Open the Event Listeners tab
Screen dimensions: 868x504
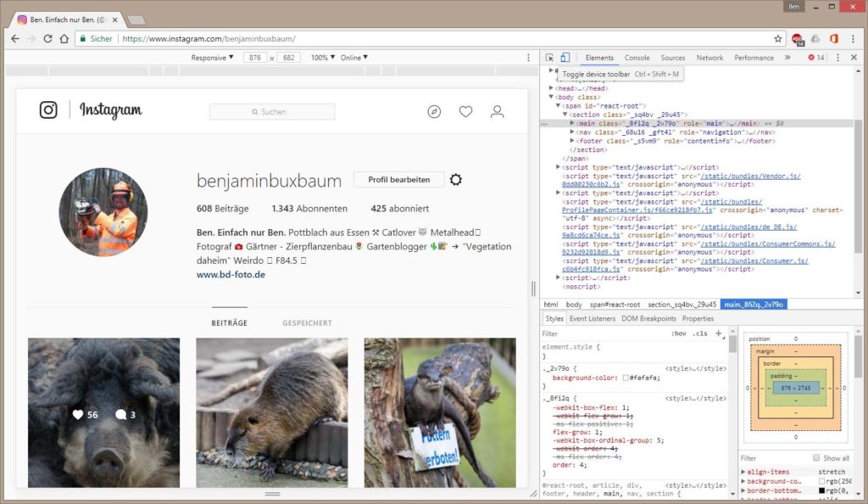pyautogui.click(x=593, y=318)
